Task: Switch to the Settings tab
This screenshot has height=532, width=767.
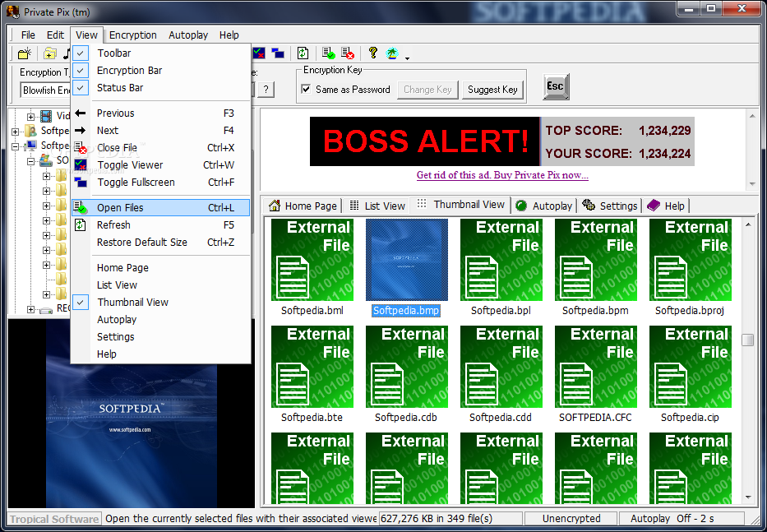Action: click(610, 206)
